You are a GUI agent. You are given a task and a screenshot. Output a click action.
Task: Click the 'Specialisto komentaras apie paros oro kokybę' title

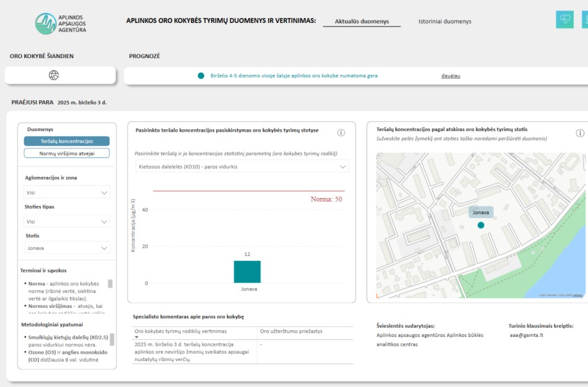pyautogui.click(x=188, y=317)
